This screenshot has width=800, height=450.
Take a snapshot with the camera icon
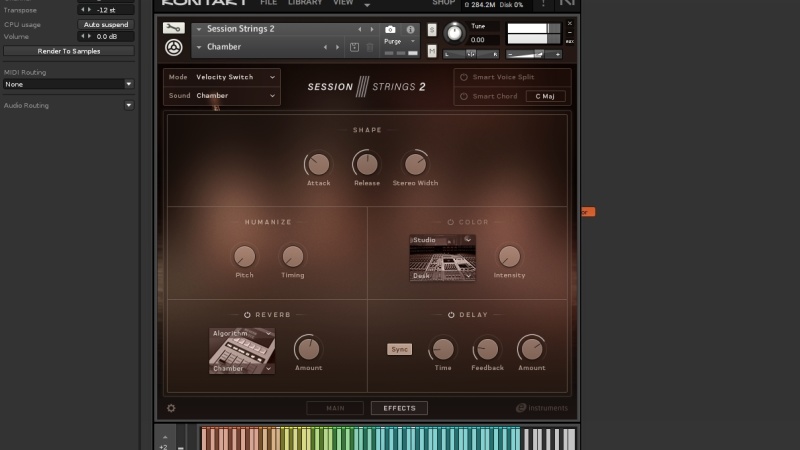(390, 30)
